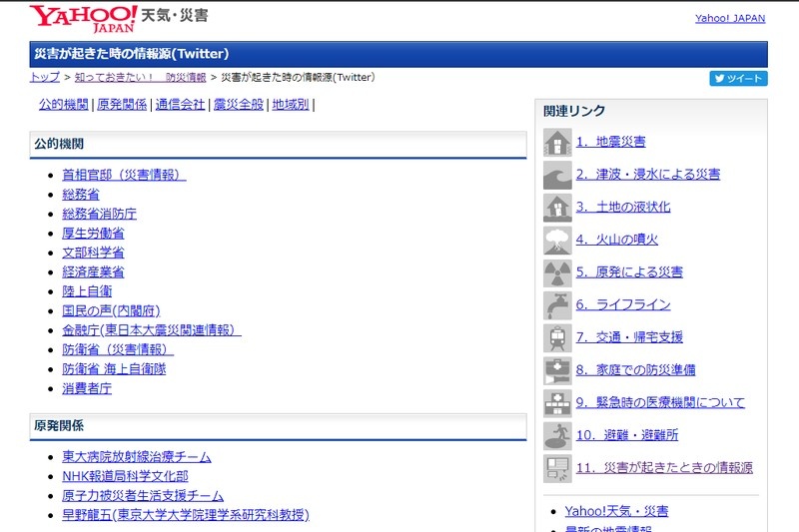Click the emergency kit preparation icon

tap(557, 370)
